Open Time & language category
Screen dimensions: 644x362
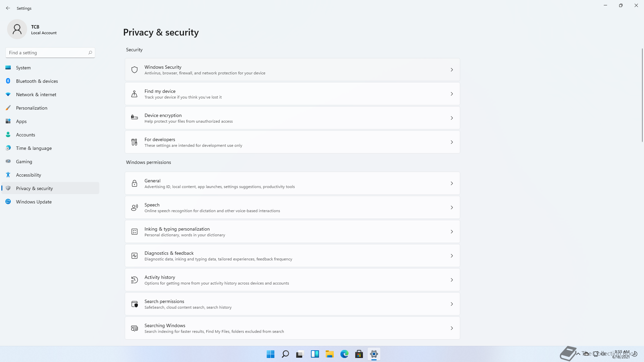50,148
